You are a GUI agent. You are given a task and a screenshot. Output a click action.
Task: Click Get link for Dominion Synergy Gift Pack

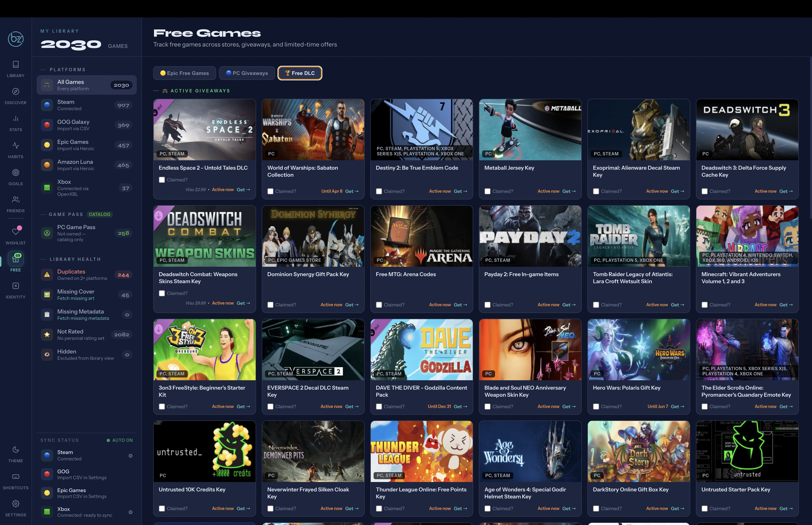352,305
